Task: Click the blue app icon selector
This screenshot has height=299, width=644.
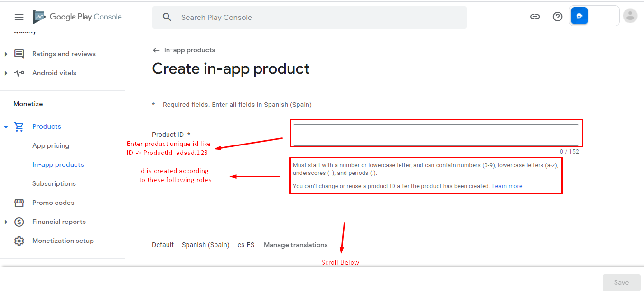Action: coord(579,16)
